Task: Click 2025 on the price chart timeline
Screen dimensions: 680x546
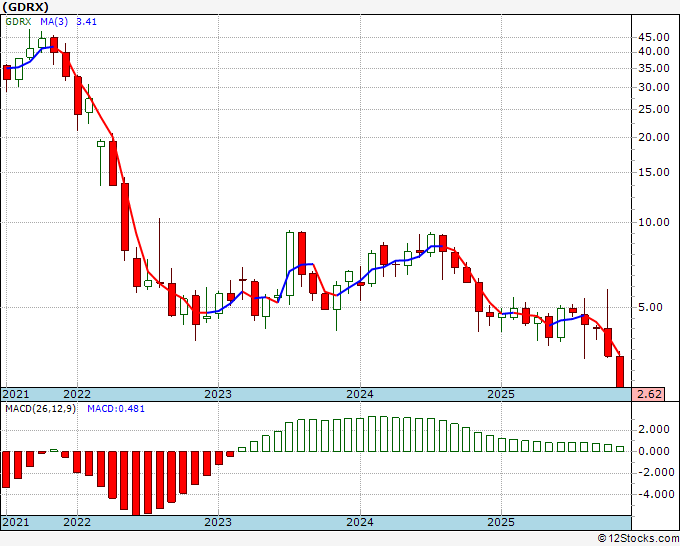Action: coord(501,394)
